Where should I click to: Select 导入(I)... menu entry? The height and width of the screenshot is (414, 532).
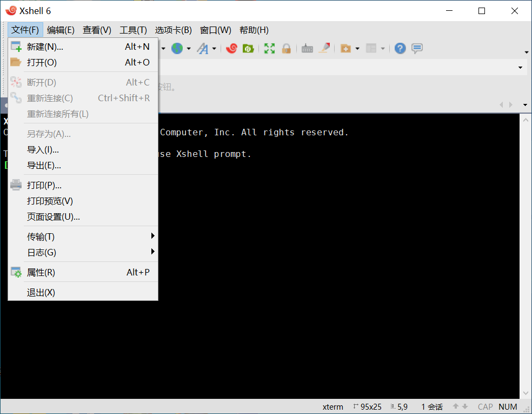point(83,150)
